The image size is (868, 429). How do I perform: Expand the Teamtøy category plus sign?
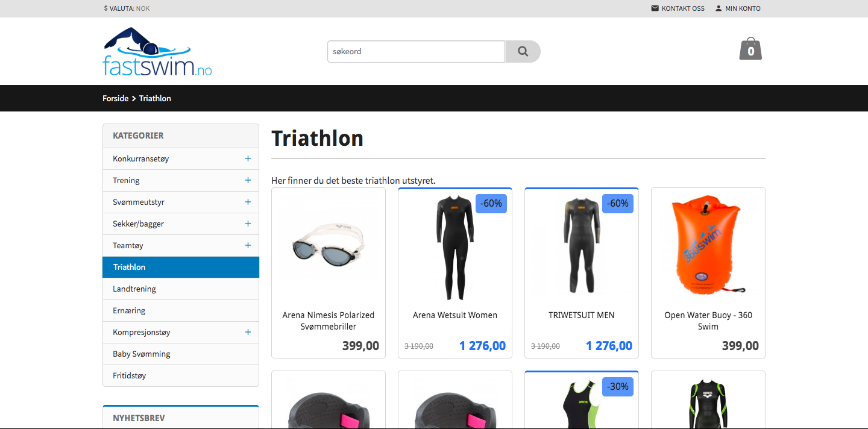(x=248, y=245)
